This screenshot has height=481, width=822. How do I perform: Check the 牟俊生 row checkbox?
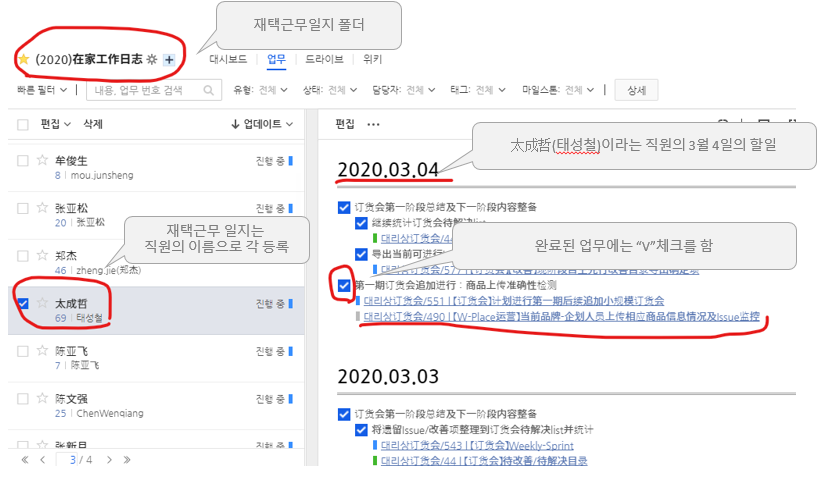[x=23, y=160]
